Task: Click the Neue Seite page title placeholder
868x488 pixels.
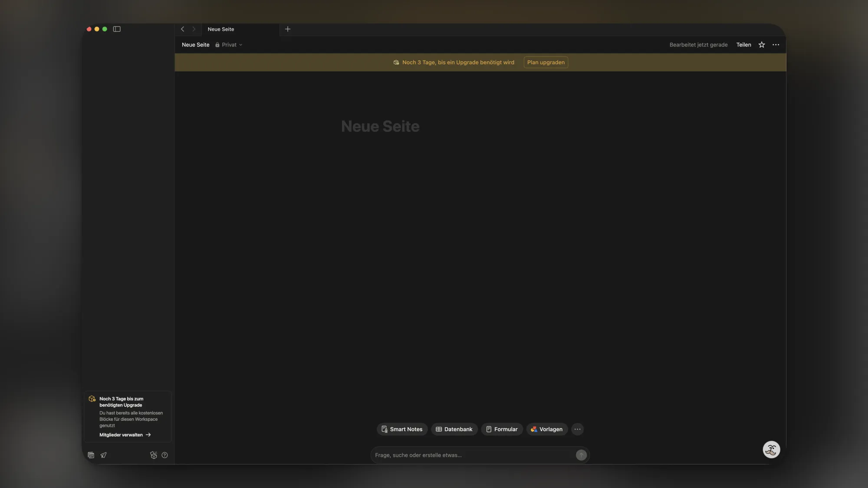Action: 380,126
